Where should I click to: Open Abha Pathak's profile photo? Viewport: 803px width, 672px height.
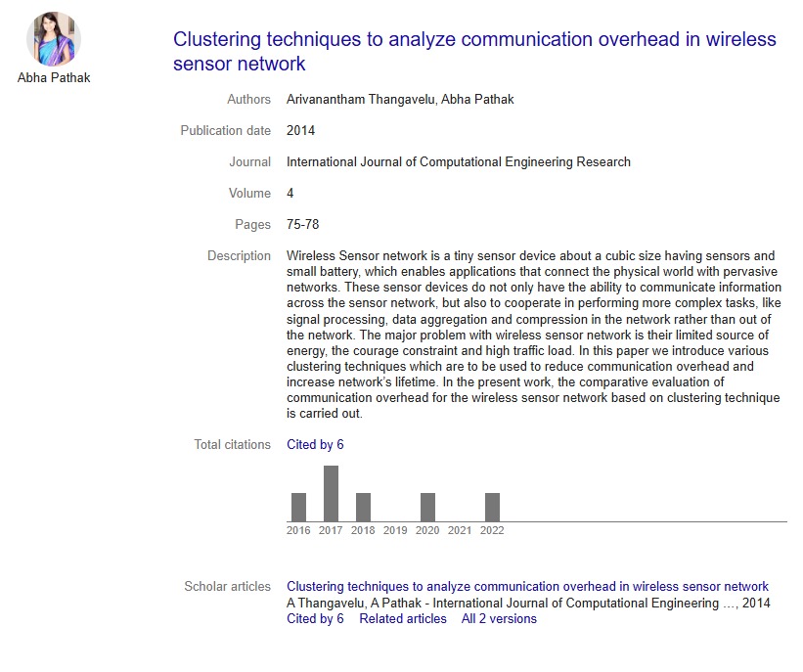pyautogui.click(x=54, y=39)
